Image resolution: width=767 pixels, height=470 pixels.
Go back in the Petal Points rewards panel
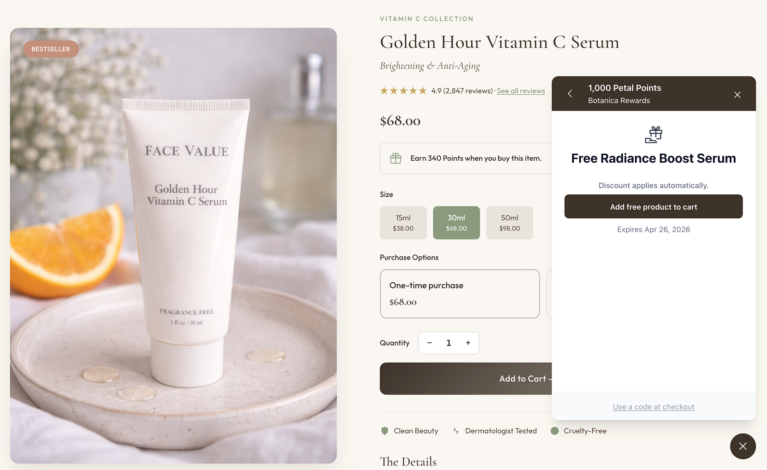pyautogui.click(x=570, y=93)
